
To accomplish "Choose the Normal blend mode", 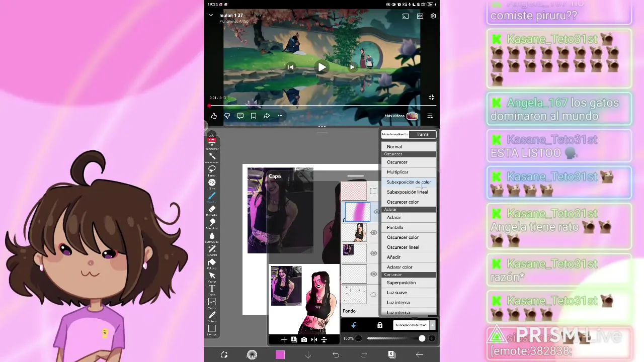I will tap(409, 147).
